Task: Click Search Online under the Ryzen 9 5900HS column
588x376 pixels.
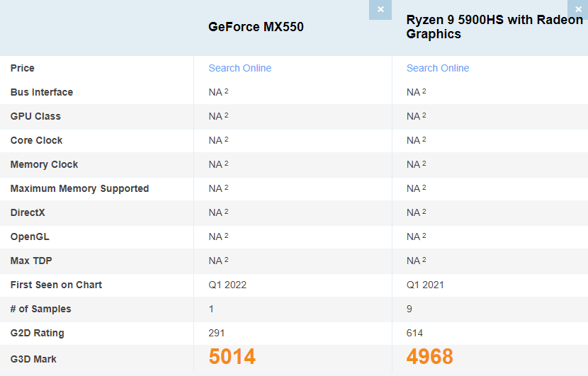Action: click(x=438, y=68)
